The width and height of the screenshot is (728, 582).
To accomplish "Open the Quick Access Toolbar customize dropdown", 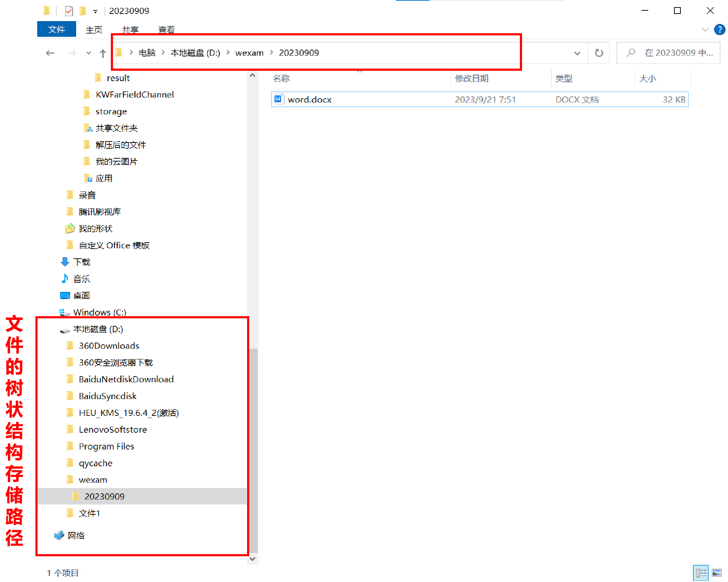I will coord(95,11).
